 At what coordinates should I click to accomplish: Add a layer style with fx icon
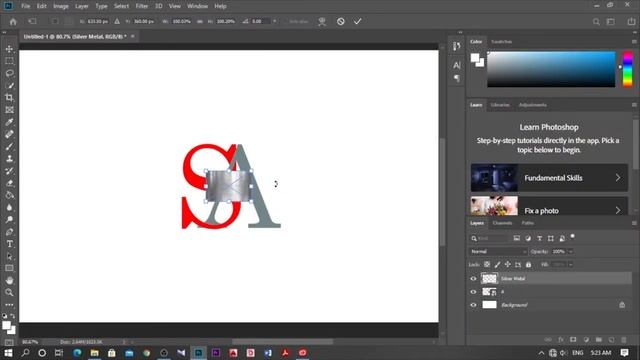[x=561, y=340]
